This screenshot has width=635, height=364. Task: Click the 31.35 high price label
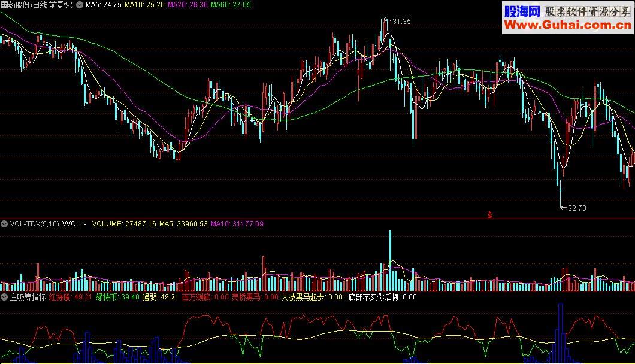tap(401, 22)
